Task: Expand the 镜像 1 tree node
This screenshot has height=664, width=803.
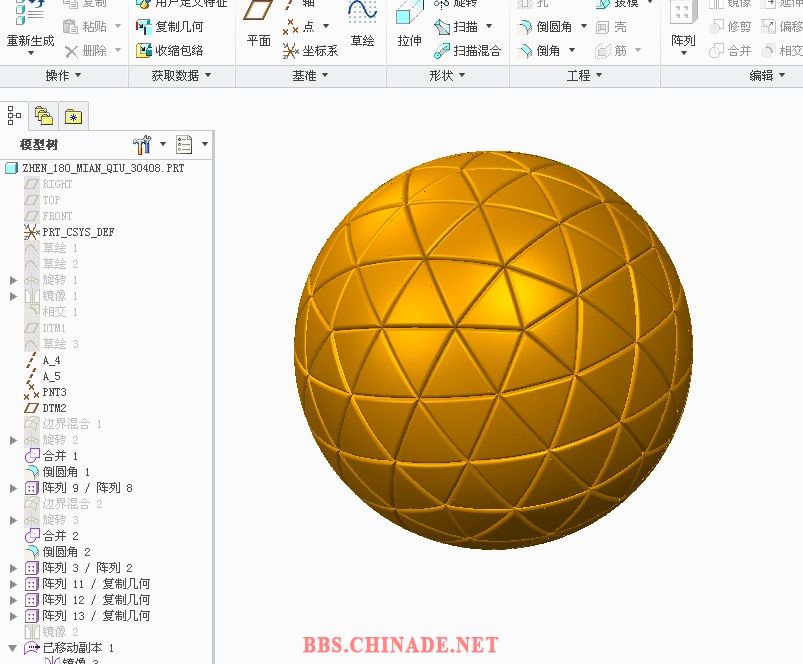Action: 13,296
